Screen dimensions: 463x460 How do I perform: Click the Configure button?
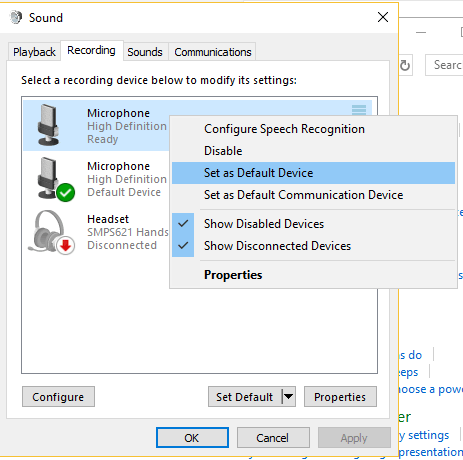click(x=58, y=397)
